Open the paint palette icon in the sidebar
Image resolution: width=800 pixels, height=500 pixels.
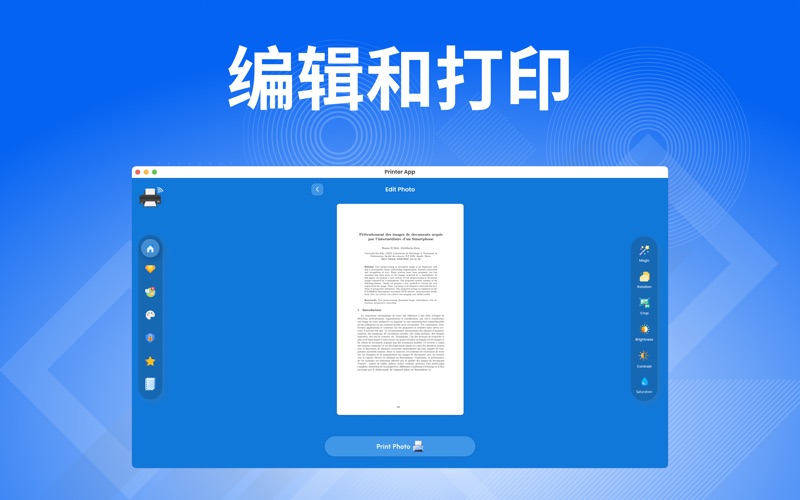coord(150,315)
